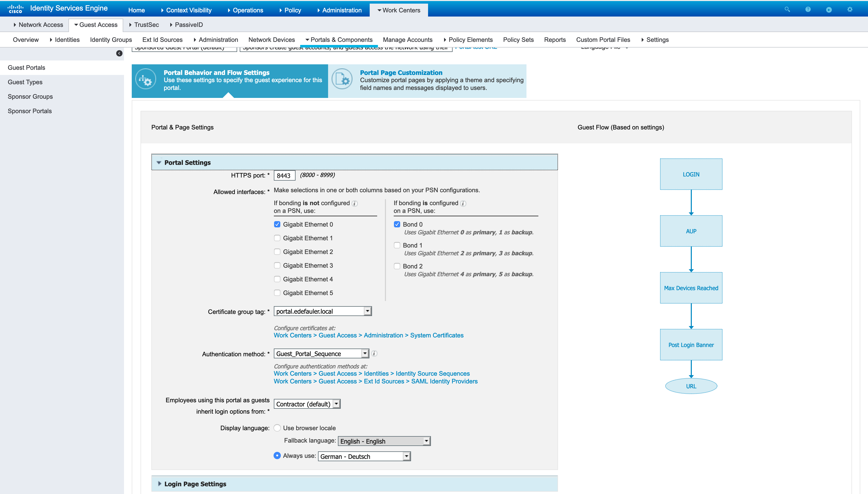This screenshot has height=494, width=868.
Task: Check Gigabit Ethernet 1 checkbox
Action: (277, 238)
